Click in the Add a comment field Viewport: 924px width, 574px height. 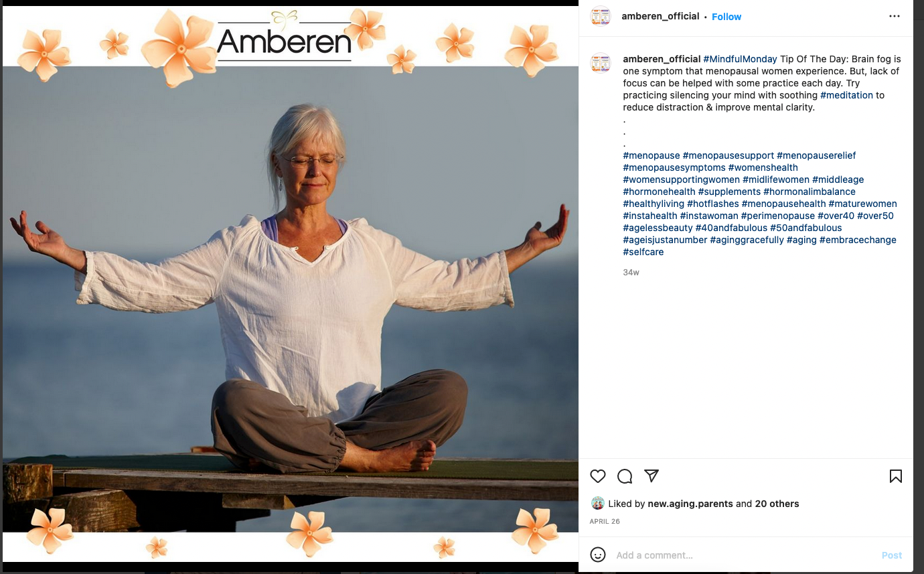[745, 555]
